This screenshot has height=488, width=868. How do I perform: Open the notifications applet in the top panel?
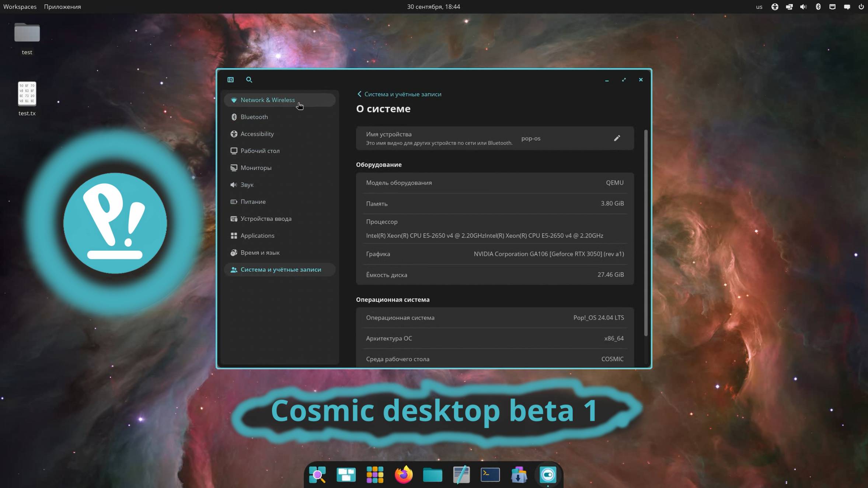pyautogui.click(x=847, y=6)
